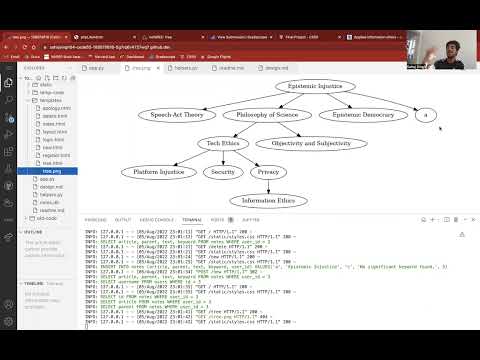Open the JUPYTER panel tab
Image resolution: width=480 pixels, height=360 pixels.
(251, 220)
